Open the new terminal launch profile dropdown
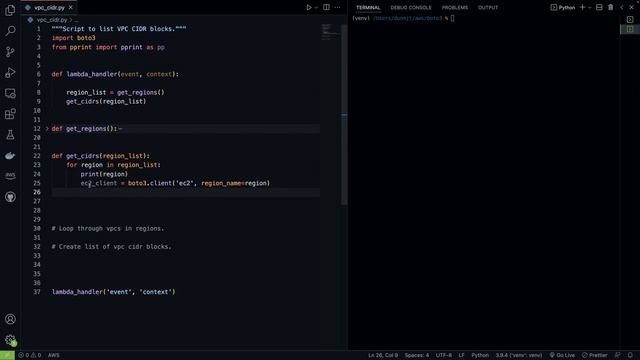 [589, 7]
